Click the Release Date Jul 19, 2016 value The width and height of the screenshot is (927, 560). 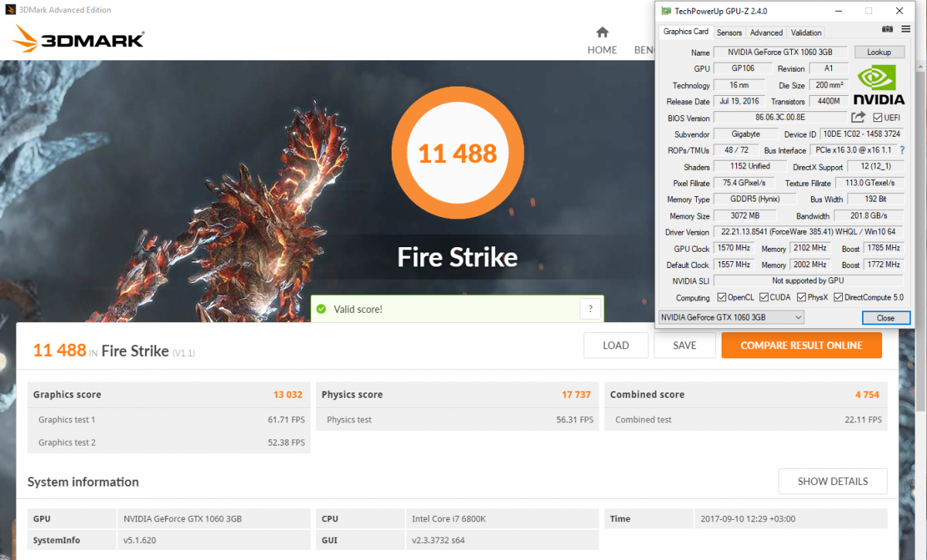739,101
